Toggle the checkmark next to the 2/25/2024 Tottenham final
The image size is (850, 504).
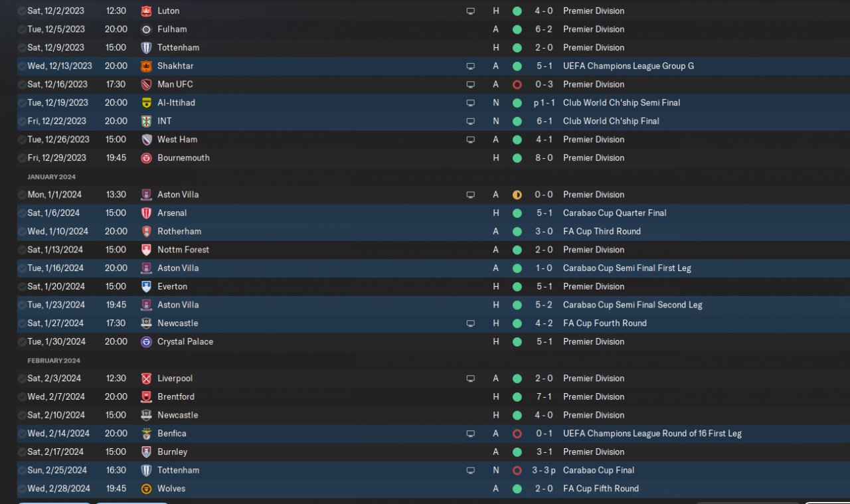click(x=22, y=470)
